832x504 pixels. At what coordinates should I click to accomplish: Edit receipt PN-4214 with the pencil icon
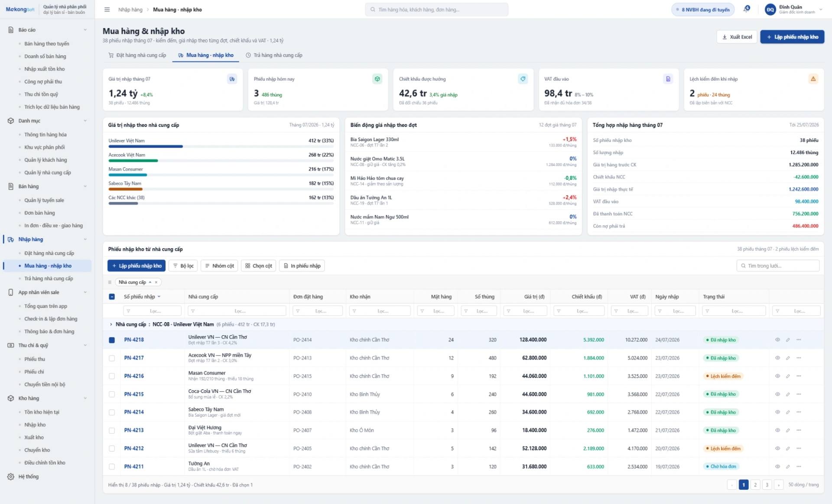[x=788, y=412]
